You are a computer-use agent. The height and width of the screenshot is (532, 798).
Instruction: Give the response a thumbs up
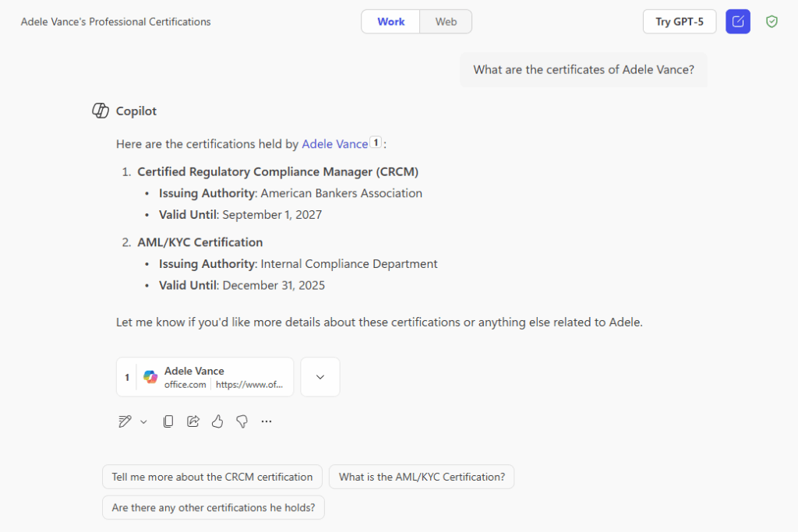coord(217,421)
